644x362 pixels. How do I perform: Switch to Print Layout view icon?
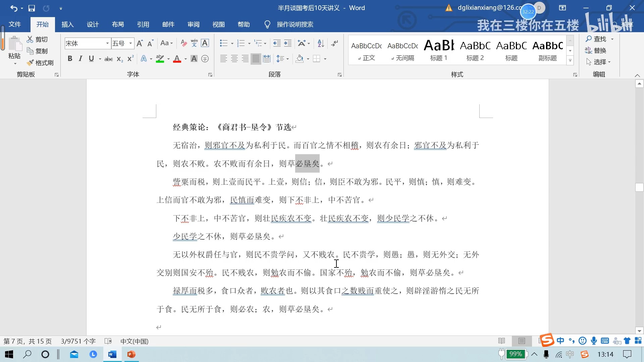522,341
